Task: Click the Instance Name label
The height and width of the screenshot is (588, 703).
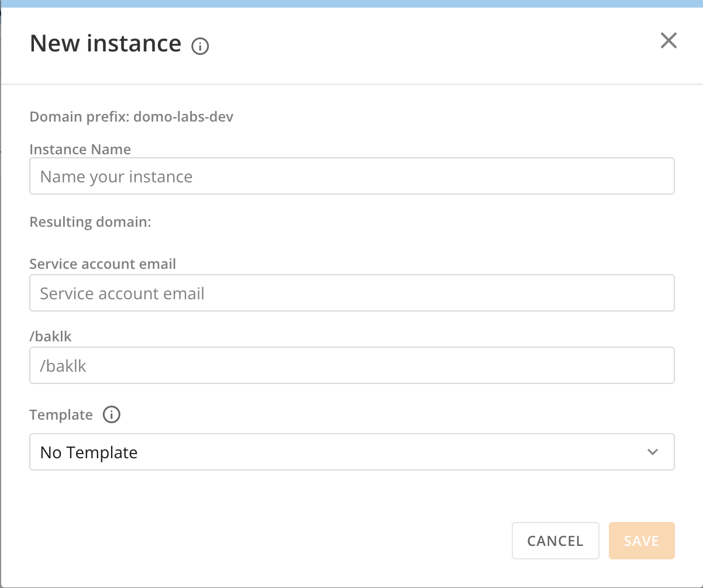Action: [x=80, y=149]
